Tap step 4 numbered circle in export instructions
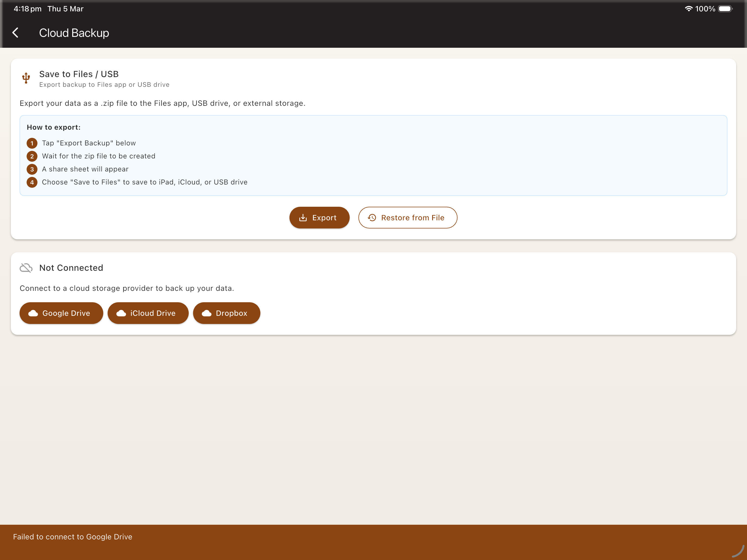The image size is (747, 560). 32,182
